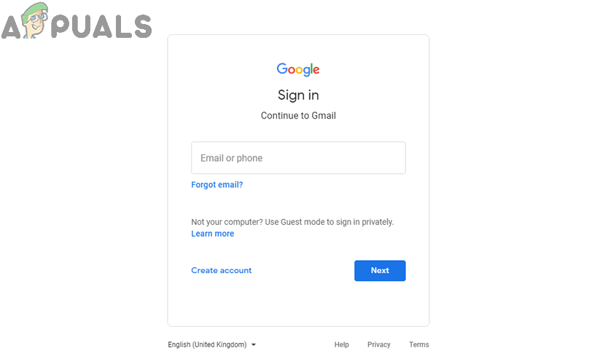Focus the Email or phone field
This screenshot has height=364, width=597.
click(x=298, y=158)
